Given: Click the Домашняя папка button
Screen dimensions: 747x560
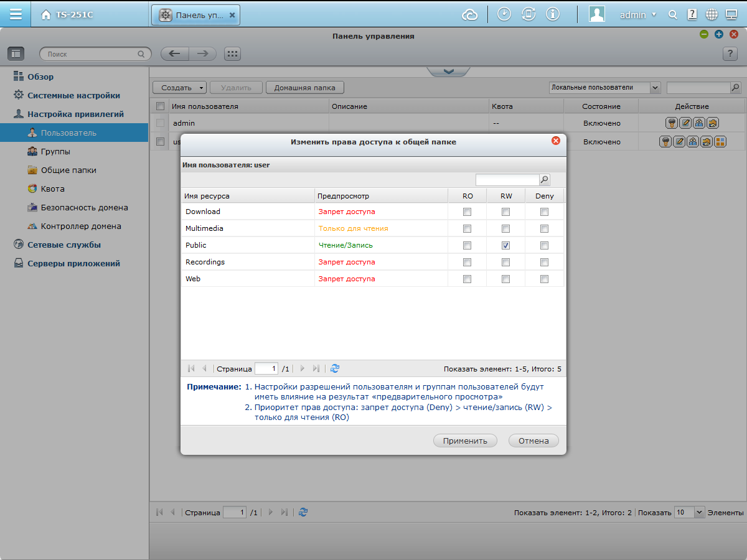Looking at the screenshot, I should tap(305, 88).
